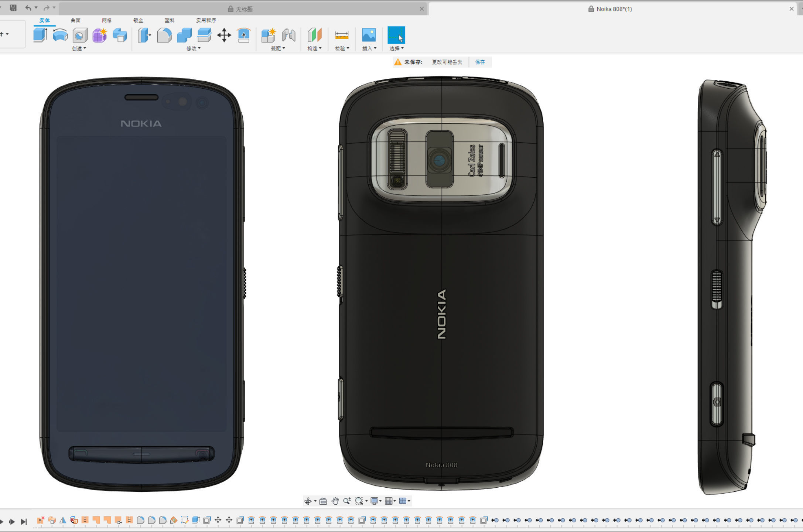Expand the 检验 (Inspect) dropdown
The height and width of the screenshot is (532, 803).
[342, 48]
